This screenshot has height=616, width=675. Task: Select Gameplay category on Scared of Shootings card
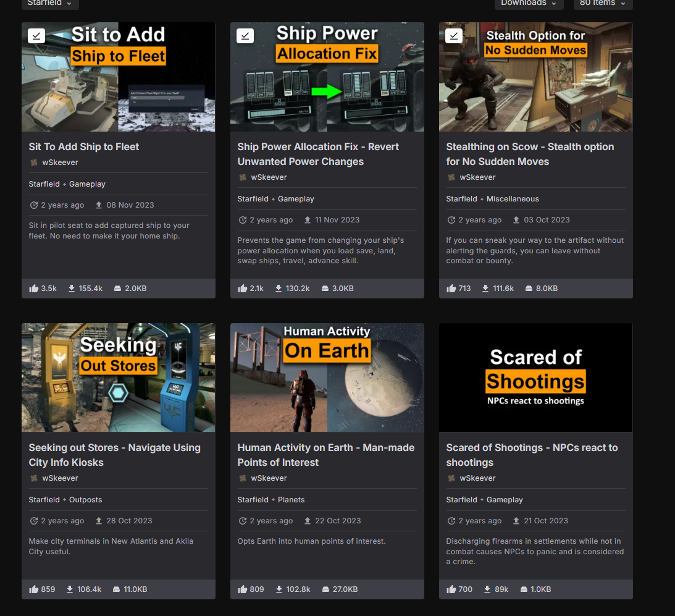[505, 500]
